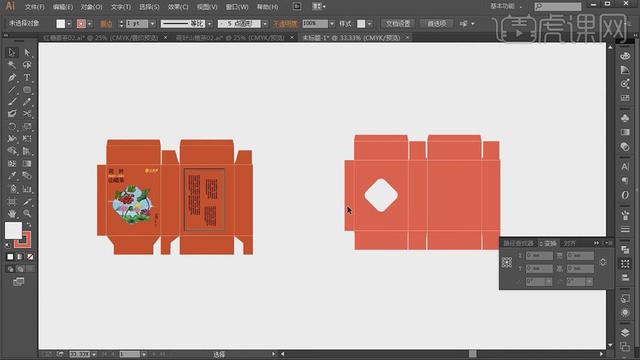
Task: Swap fill and stroke colors
Action: click(29, 225)
